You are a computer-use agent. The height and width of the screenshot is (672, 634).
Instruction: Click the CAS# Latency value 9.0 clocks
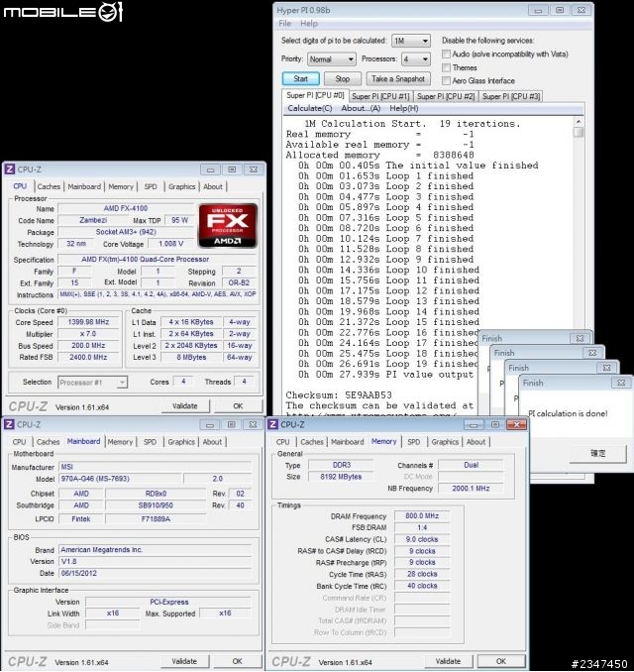click(x=422, y=539)
